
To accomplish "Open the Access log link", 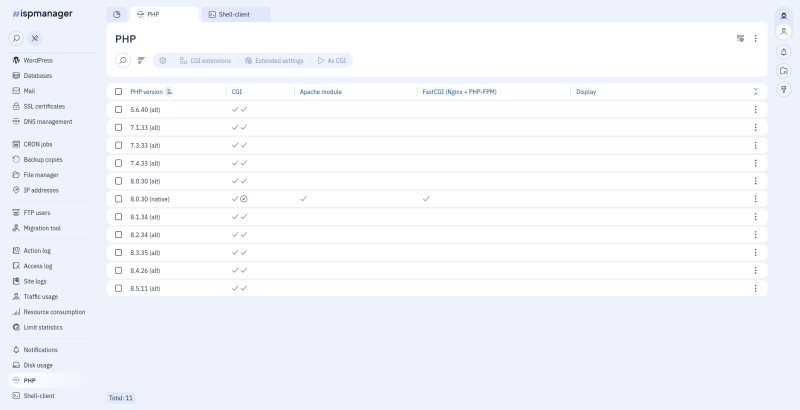I will tap(38, 266).
